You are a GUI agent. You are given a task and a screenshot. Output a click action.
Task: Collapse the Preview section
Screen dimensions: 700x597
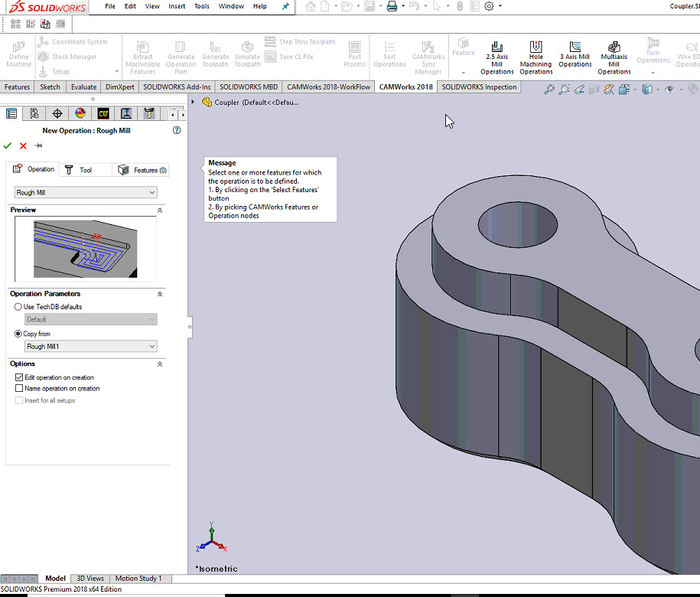coord(160,210)
